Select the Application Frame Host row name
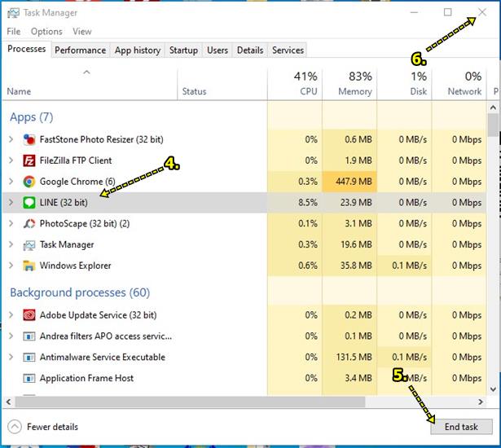 click(x=86, y=378)
